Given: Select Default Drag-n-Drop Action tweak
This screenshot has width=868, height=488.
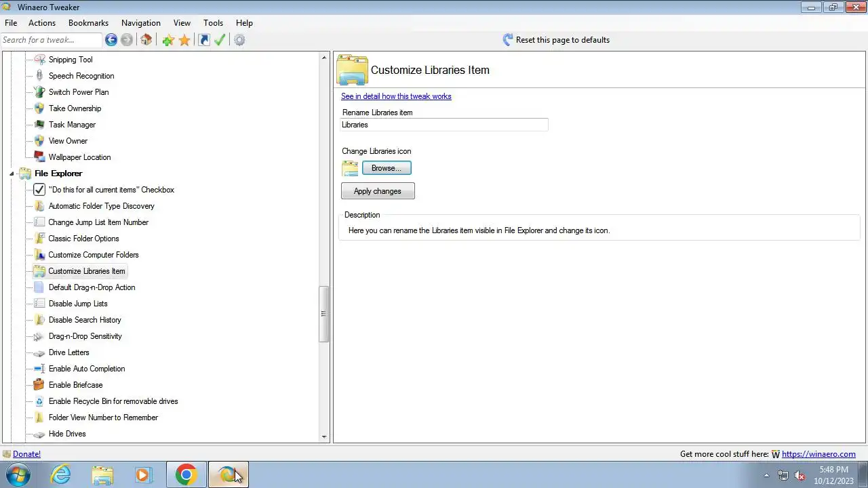Looking at the screenshot, I should (92, 287).
